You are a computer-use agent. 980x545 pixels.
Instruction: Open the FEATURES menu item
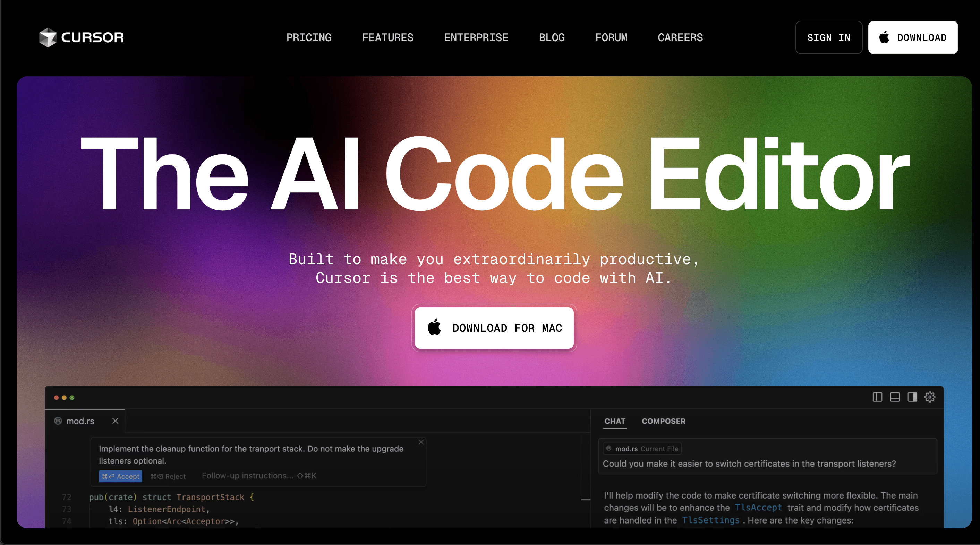point(388,37)
